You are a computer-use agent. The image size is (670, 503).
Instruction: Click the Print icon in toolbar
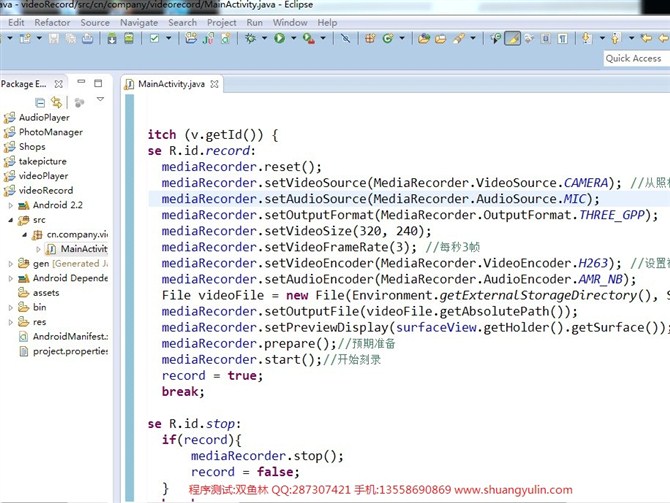click(x=88, y=38)
